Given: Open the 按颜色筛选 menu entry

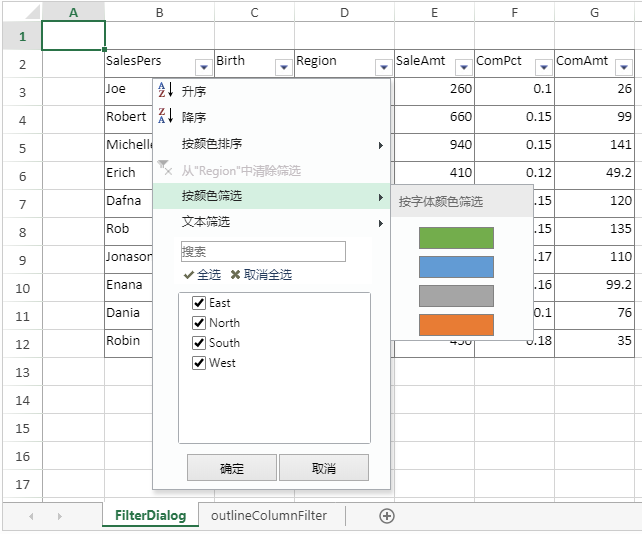Looking at the screenshot, I should click(271, 196).
